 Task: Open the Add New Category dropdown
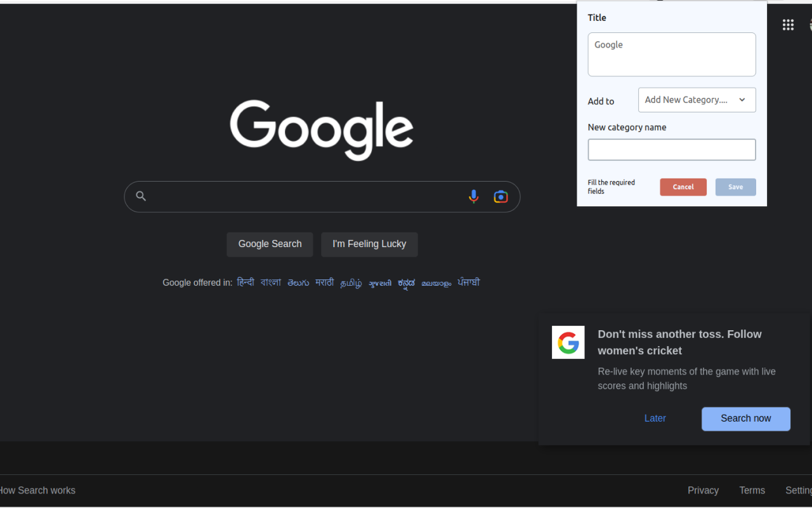[697, 100]
